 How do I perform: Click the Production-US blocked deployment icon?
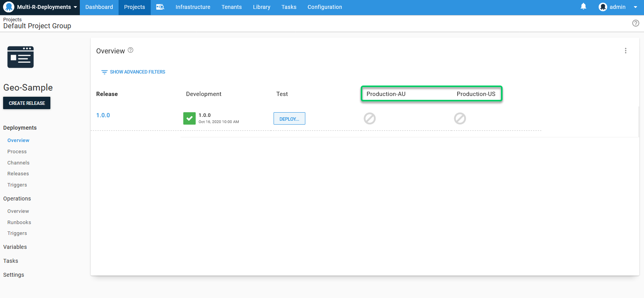click(x=460, y=118)
